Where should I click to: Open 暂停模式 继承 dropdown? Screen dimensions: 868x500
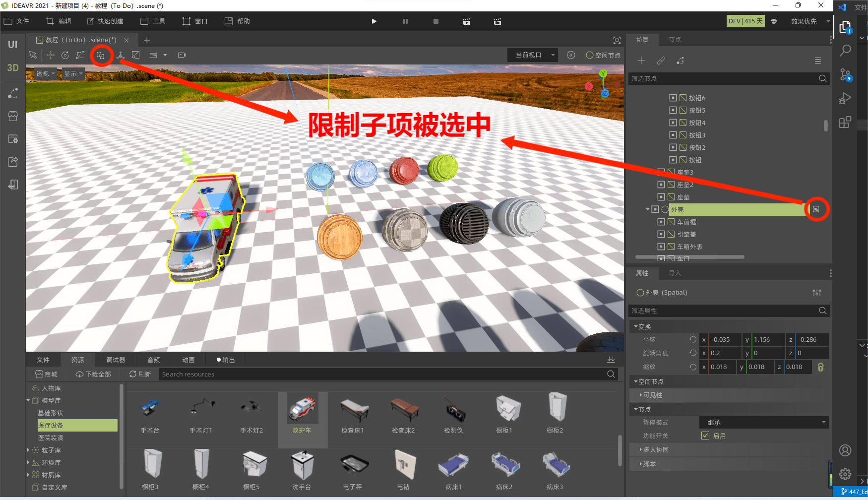pos(764,423)
